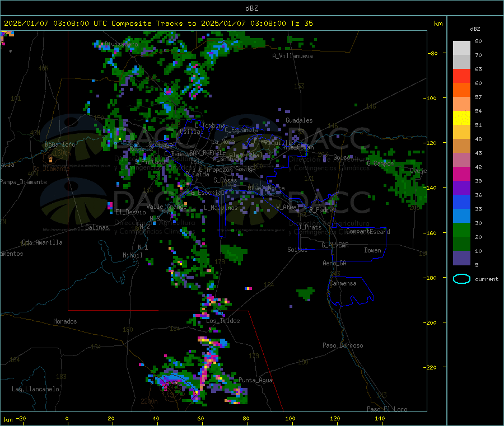This screenshot has width=504, height=426.
Task: Click the Guadales label on the map
Action: pyautogui.click(x=299, y=120)
